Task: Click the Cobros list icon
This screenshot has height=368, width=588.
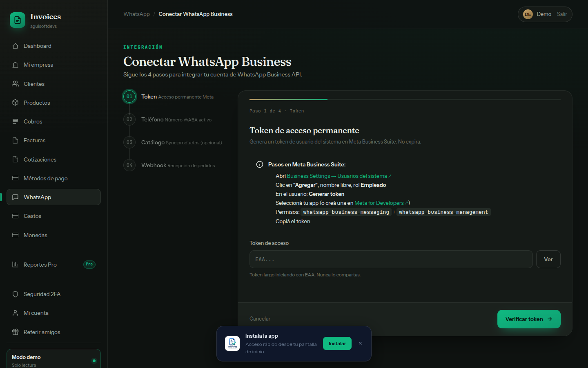Action: click(x=16, y=121)
